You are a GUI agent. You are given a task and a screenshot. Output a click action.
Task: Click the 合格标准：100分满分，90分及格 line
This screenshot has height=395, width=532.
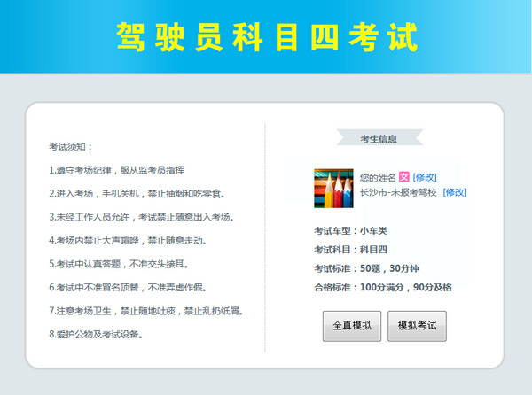tap(383, 287)
